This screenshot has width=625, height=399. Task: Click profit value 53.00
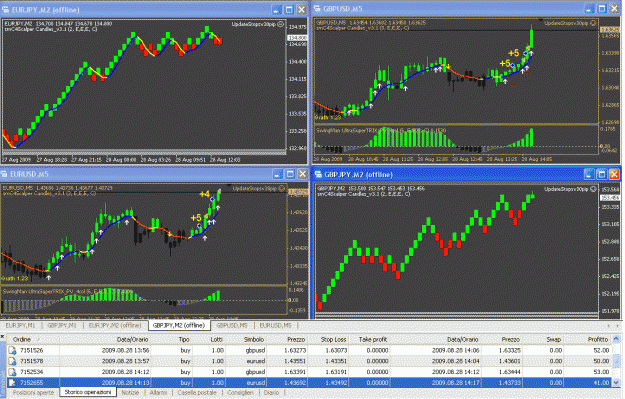click(601, 372)
